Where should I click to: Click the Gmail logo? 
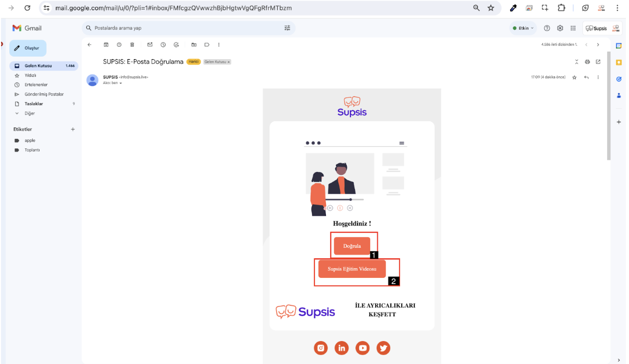point(27,28)
